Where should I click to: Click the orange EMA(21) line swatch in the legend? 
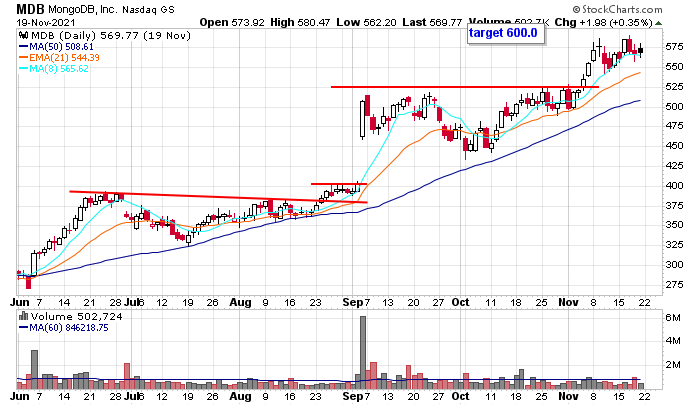[23, 58]
